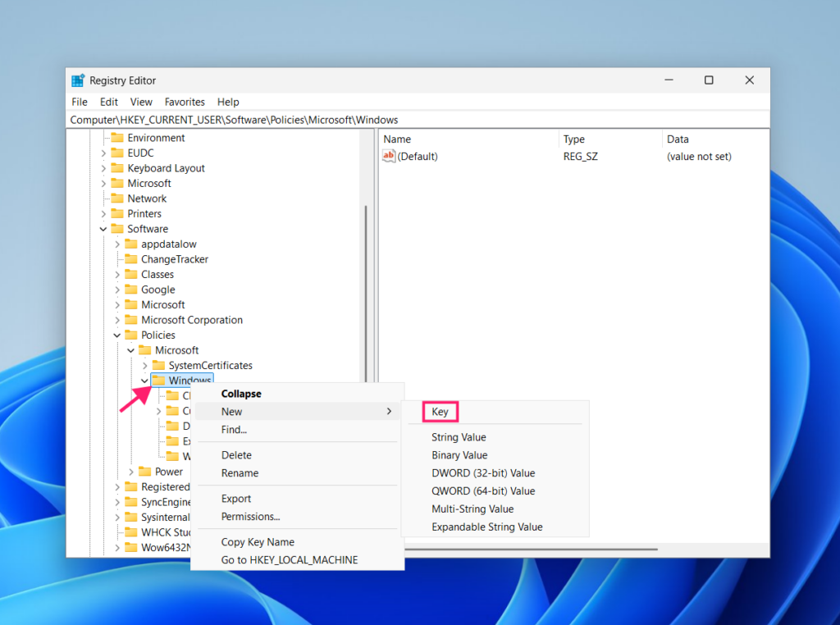Click the Wow6432Node folder icon
Screen dimensions: 840x625
131,547
